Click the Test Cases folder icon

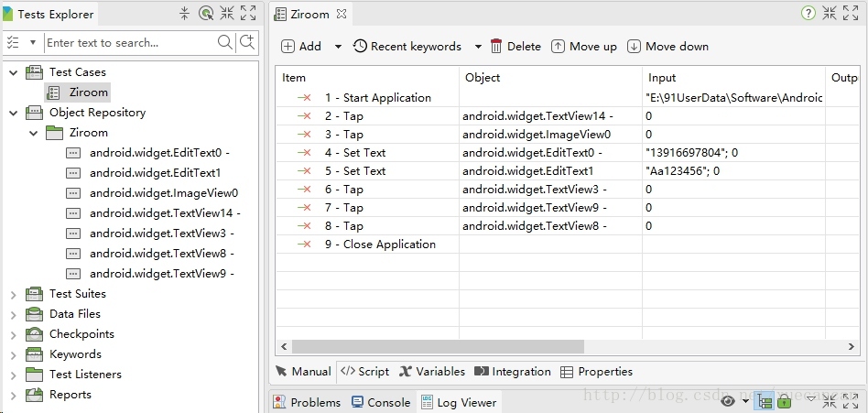[34, 72]
